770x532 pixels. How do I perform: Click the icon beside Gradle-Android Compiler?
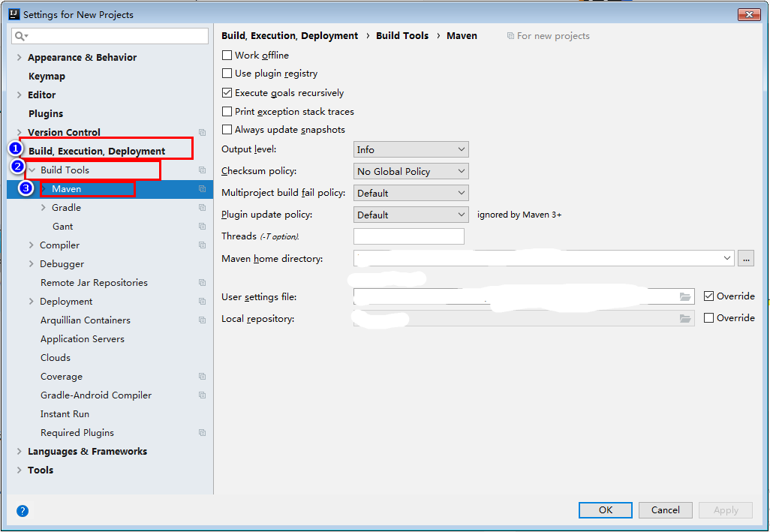tap(202, 395)
